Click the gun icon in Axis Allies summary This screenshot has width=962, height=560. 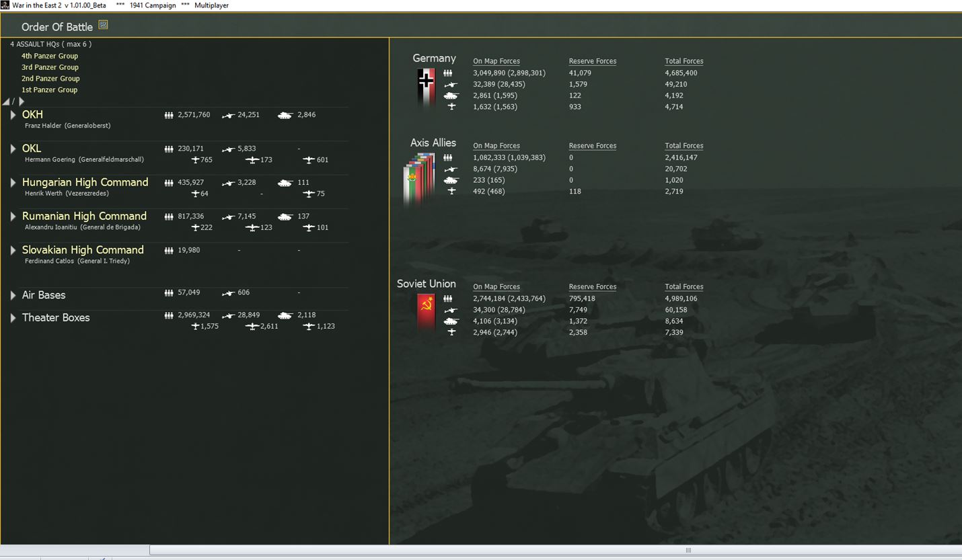(451, 169)
